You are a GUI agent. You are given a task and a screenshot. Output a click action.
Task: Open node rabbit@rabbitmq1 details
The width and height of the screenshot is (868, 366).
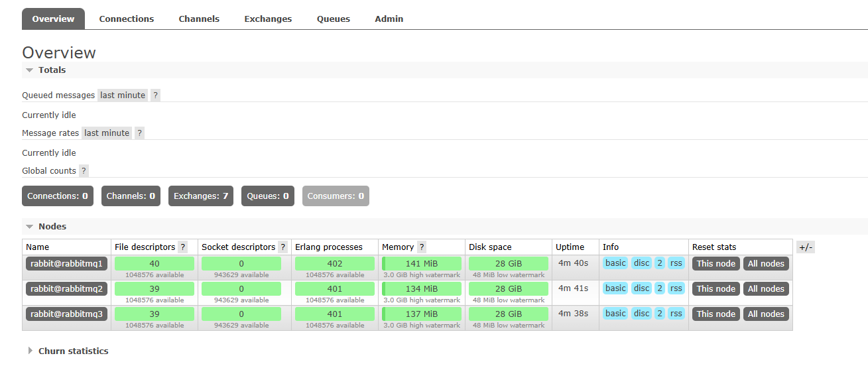tap(66, 263)
